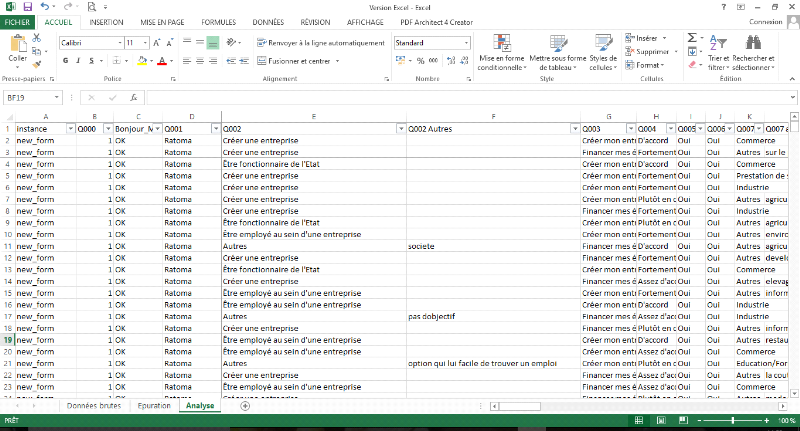Click the Format Painter brush icon

37,66
